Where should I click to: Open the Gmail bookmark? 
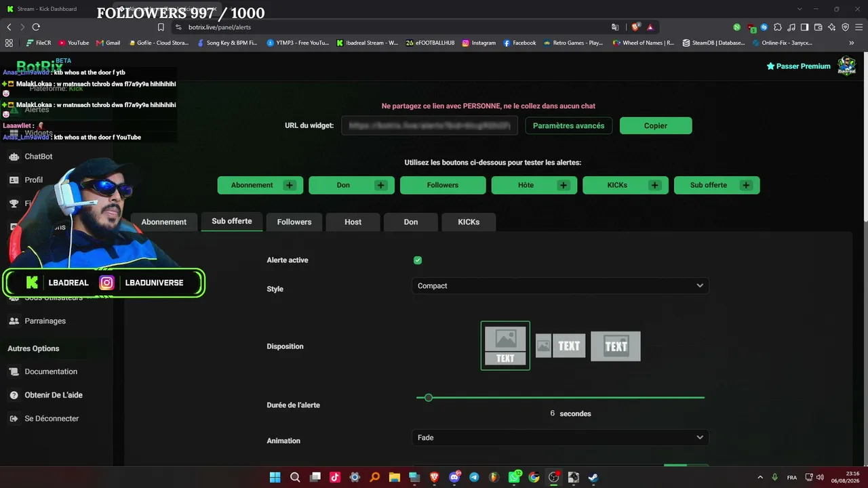pyautogui.click(x=108, y=43)
